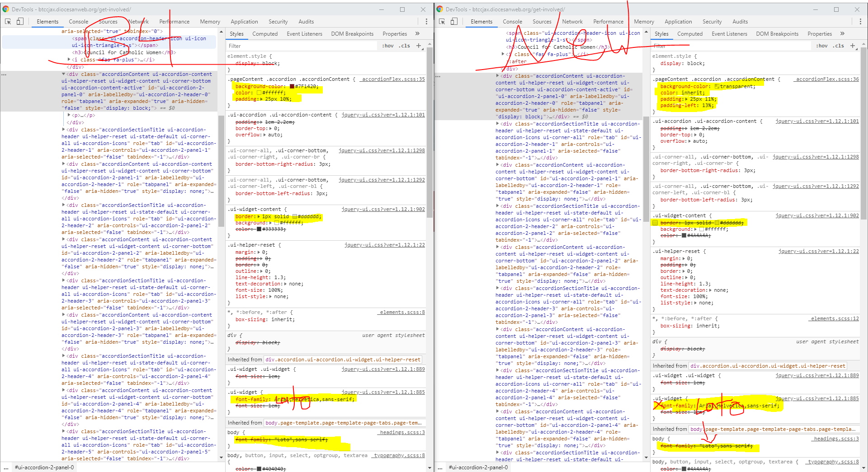Click New Style Rule plus icon in right window
The height and width of the screenshot is (472, 868).
coord(853,46)
